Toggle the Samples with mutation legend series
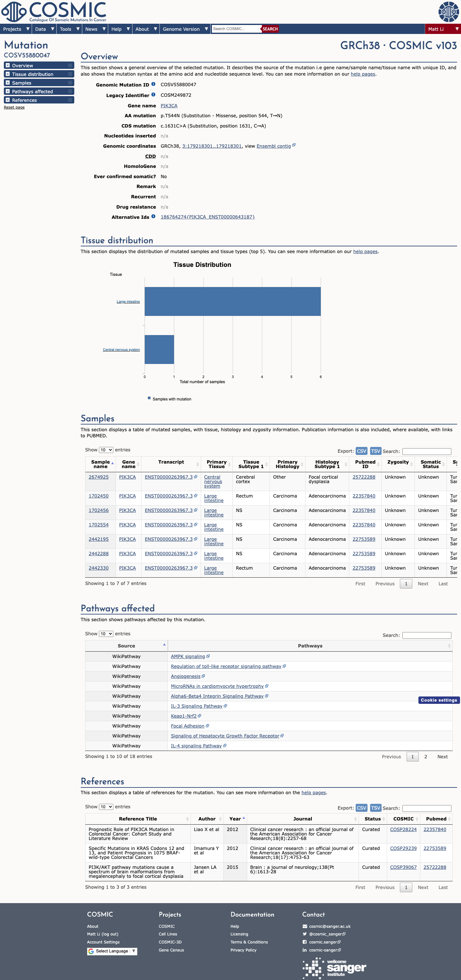461x980 pixels. 169,399
